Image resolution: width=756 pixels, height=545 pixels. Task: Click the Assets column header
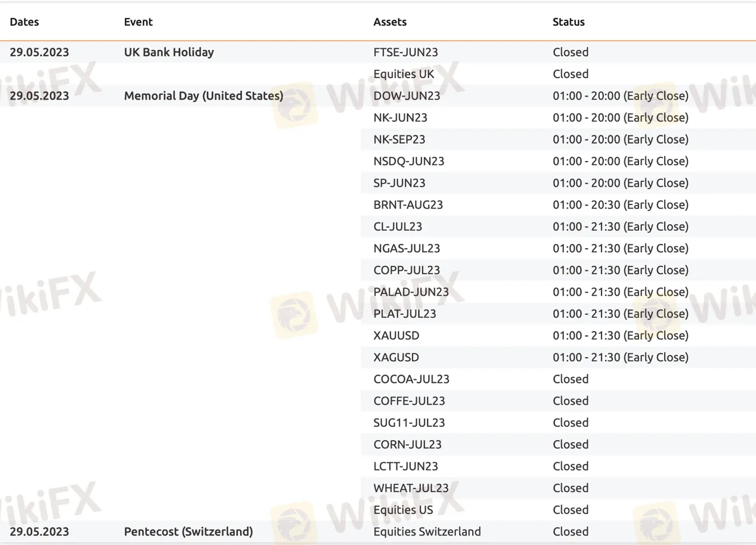tap(390, 22)
